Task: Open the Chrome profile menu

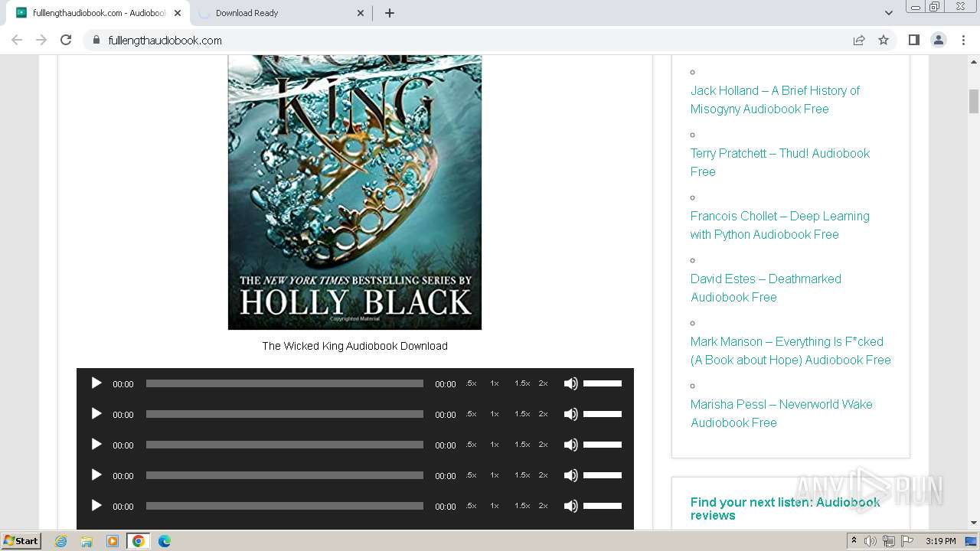Action: click(x=939, y=40)
